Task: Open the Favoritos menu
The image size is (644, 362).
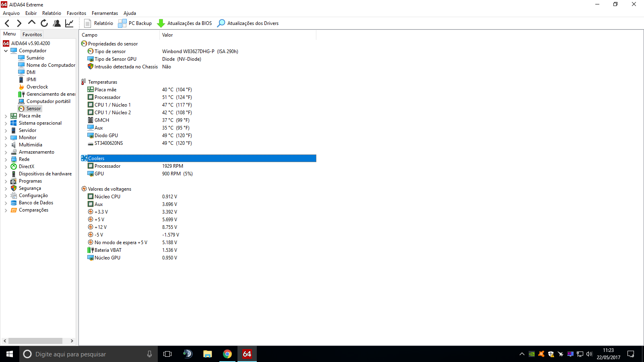Action: point(76,13)
